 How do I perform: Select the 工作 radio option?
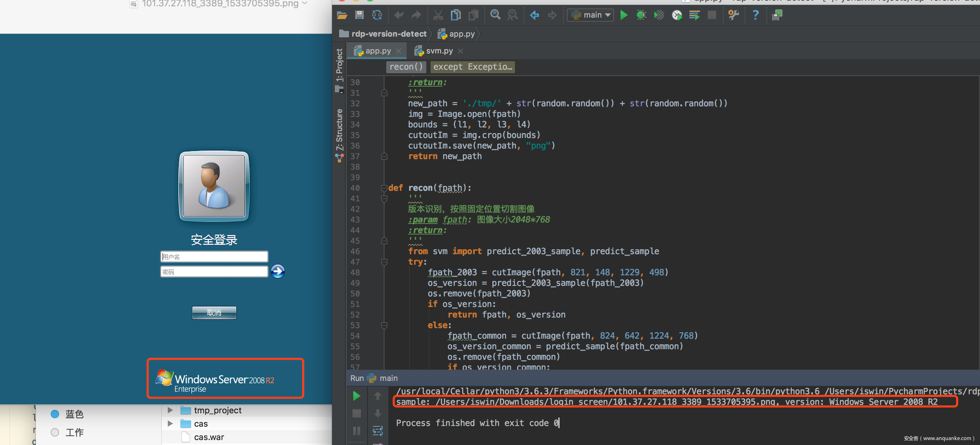55,432
